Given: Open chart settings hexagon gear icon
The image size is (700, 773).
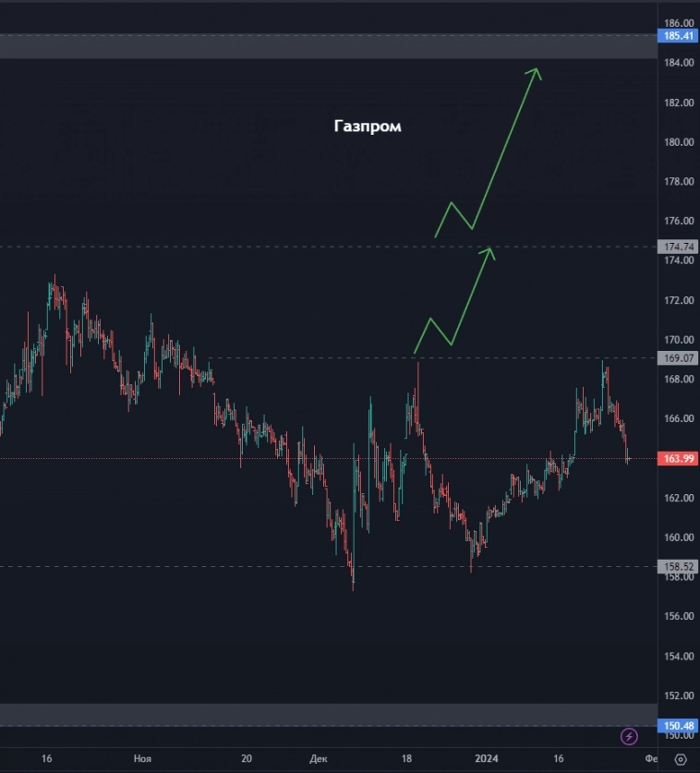Looking at the screenshot, I should click(680, 759).
